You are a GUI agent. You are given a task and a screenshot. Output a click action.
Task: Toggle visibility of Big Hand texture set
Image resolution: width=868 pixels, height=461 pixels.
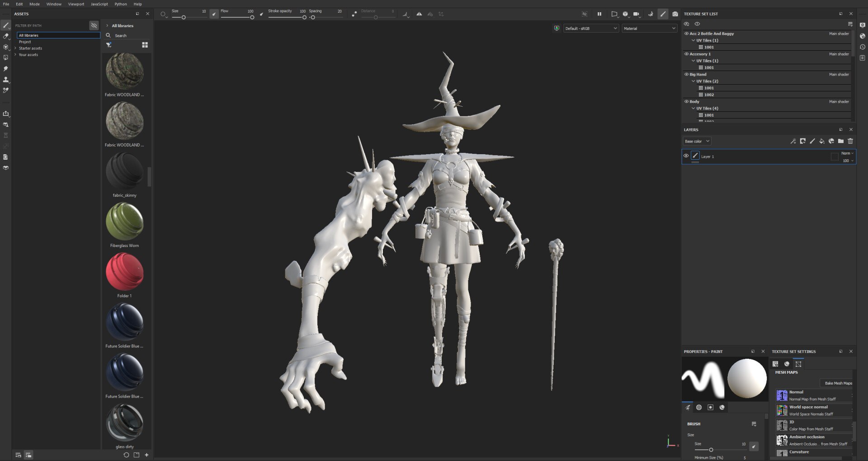pyautogui.click(x=686, y=75)
